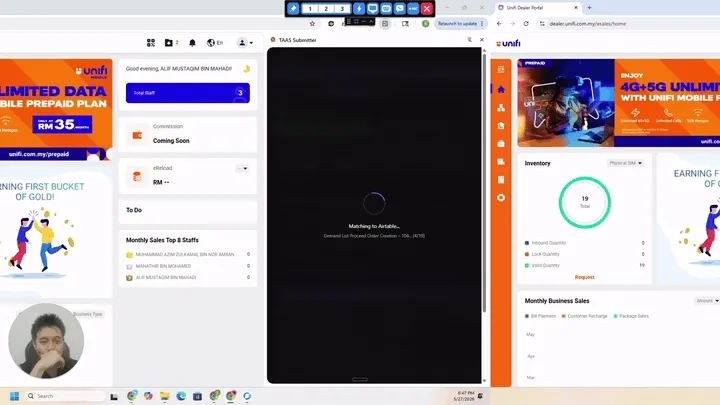Click the TAAS Submitter panel scrollbar

point(484,184)
